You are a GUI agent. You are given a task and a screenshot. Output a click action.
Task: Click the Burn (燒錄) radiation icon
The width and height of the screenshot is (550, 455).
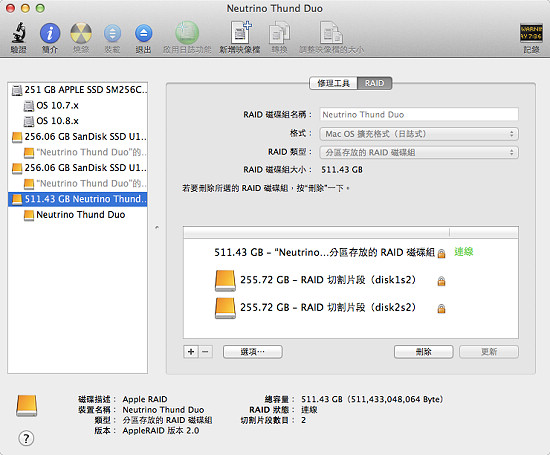(81, 33)
